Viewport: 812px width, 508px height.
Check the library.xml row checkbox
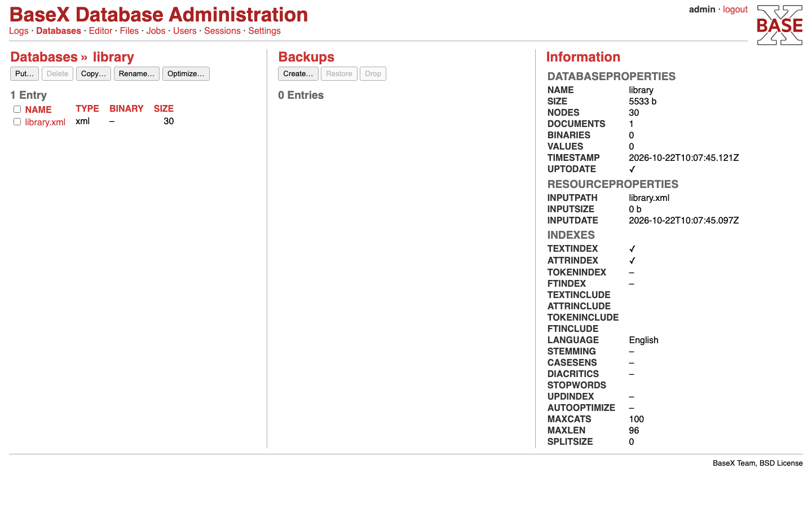(x=17, y=122)
